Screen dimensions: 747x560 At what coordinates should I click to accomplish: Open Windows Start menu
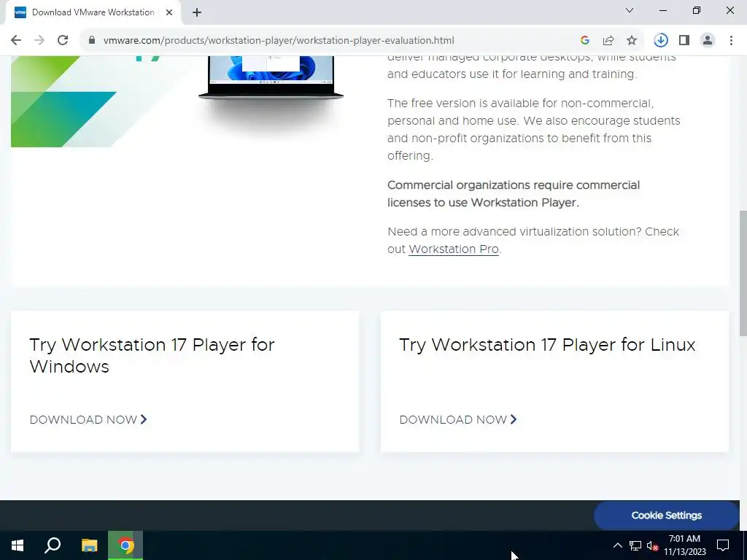pyautogui.click(x=18, y=545)
